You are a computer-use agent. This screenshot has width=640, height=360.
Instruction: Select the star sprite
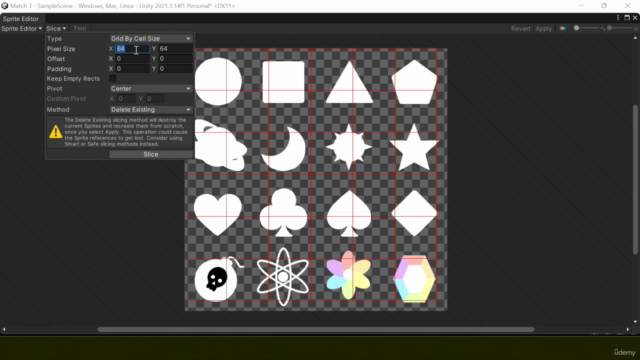pos(414,147)
